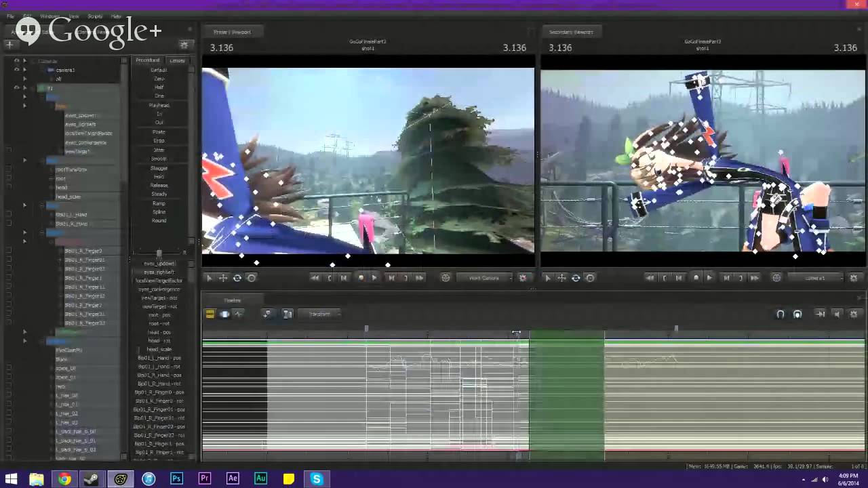868x488 pixels.
Task: Select the Timeline tab
Action: click(232, 300)
